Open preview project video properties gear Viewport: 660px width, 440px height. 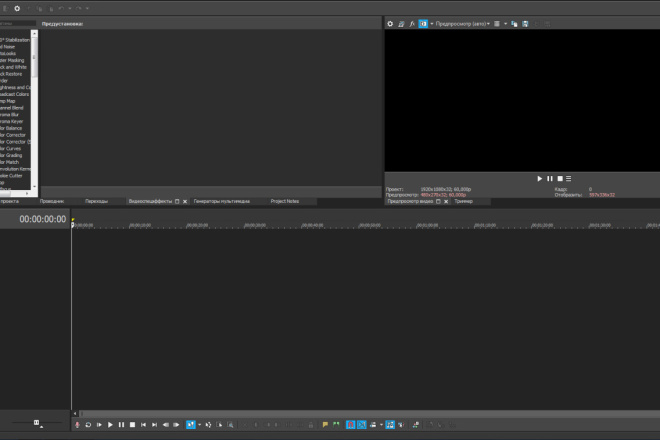tap(390, 24)
